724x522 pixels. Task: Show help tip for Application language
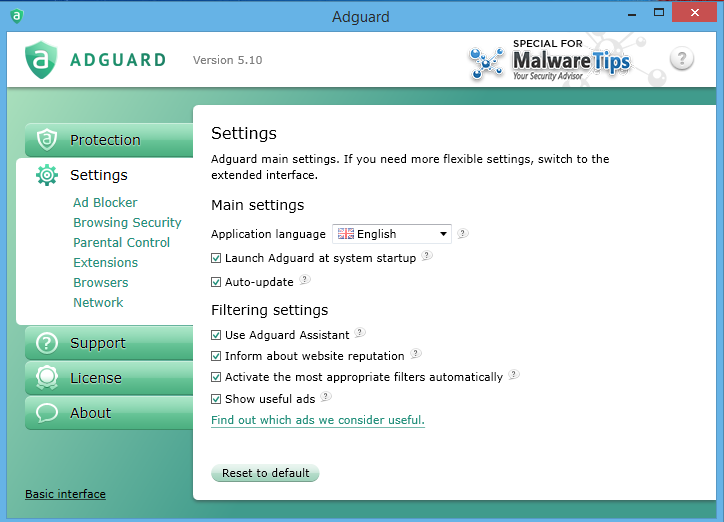click(x=462, y=234)
